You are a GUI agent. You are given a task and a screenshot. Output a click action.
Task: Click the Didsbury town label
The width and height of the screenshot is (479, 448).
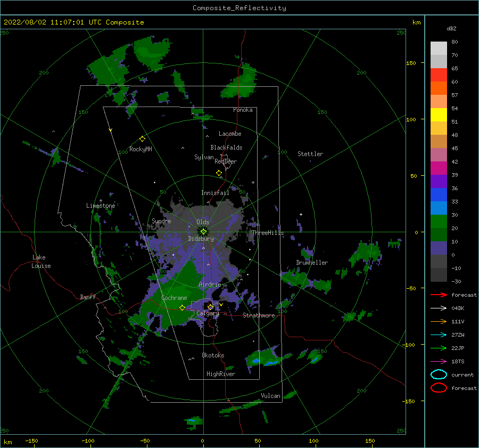coord(201,239)
